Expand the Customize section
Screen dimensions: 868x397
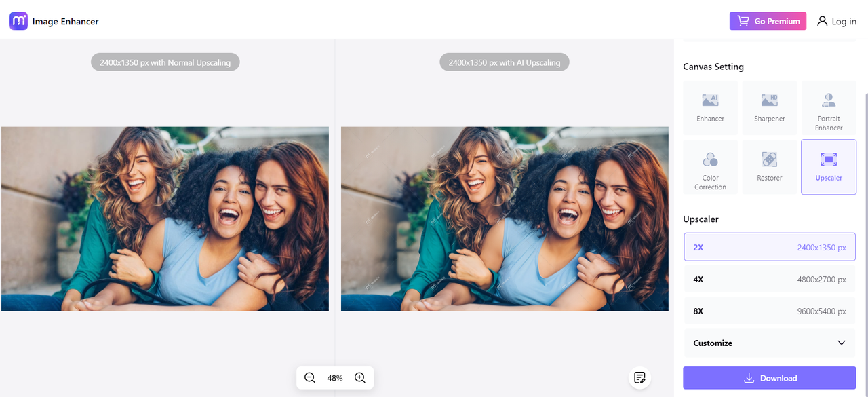(x=769, y=343)
